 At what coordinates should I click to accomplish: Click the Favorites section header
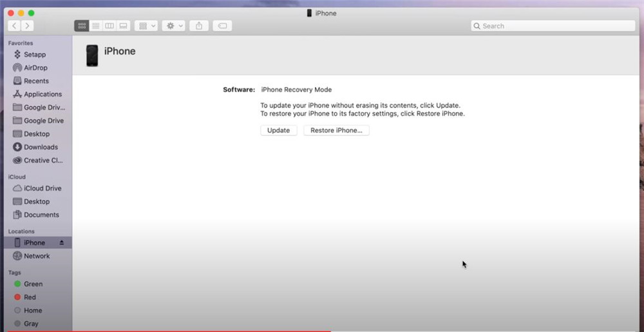tap(21, 43)
